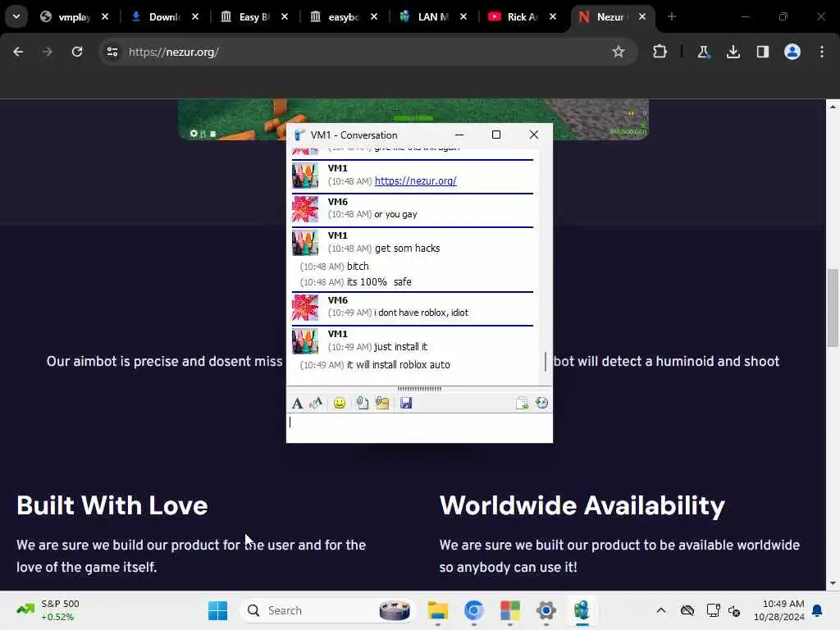
Task: Click the chat splitter grip above toolbar
Action: (x=419, y=389)
